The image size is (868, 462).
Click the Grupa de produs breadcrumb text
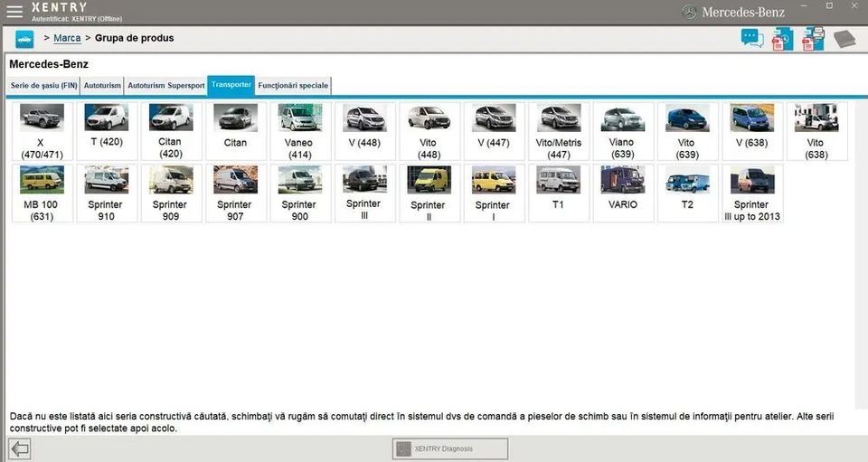135,38
